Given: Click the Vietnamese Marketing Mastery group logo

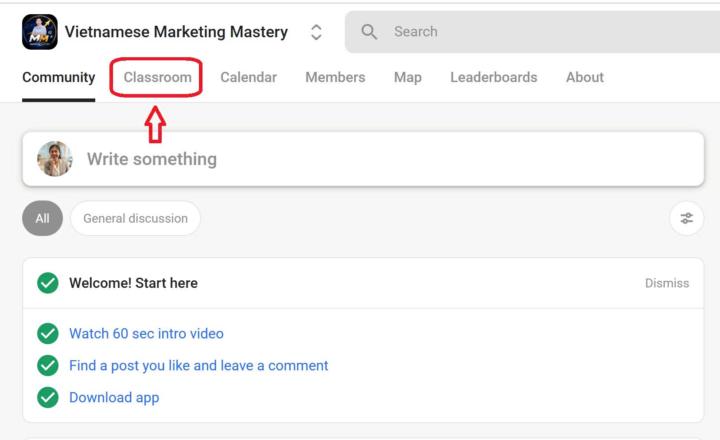Looking at the screenshot, I should [x=40, y=32].
